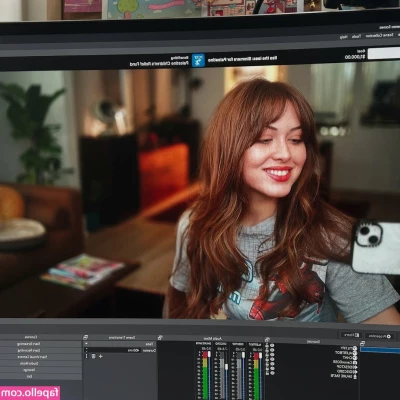The height and width of the screenshot is (400, 400).
Task: Open the Tools menu
Action: point(356,36)
